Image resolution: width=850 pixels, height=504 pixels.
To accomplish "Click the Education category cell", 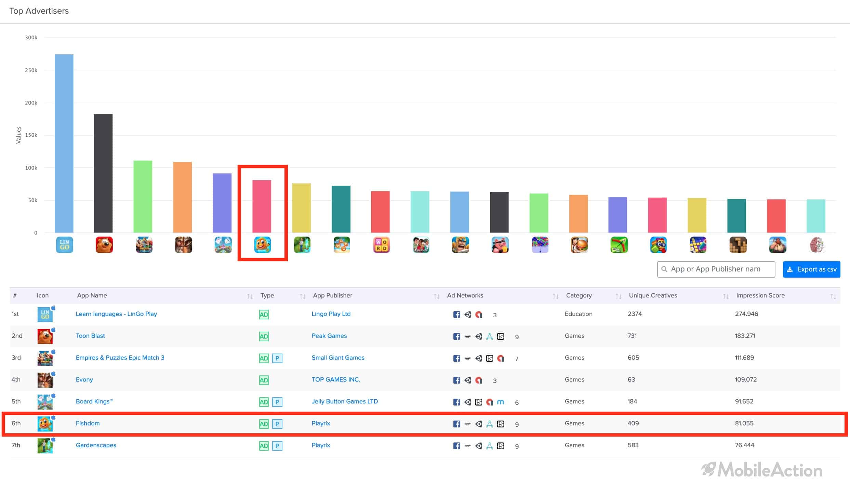I will point(579,314).
